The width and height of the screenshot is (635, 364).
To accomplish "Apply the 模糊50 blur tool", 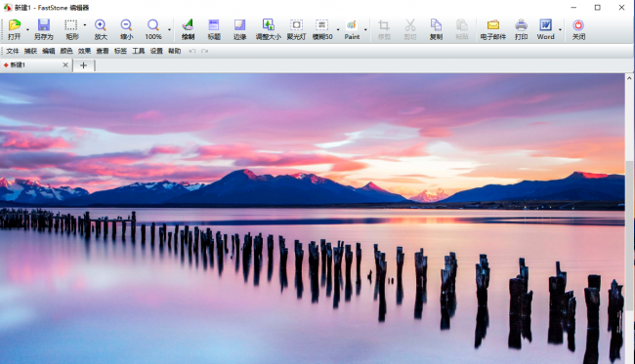I will (322, 29).
